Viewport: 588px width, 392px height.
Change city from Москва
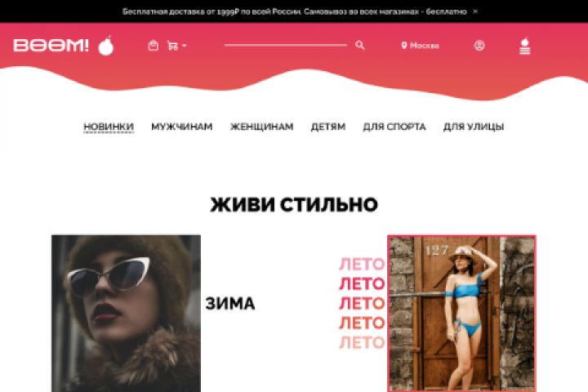pos(425,46)
